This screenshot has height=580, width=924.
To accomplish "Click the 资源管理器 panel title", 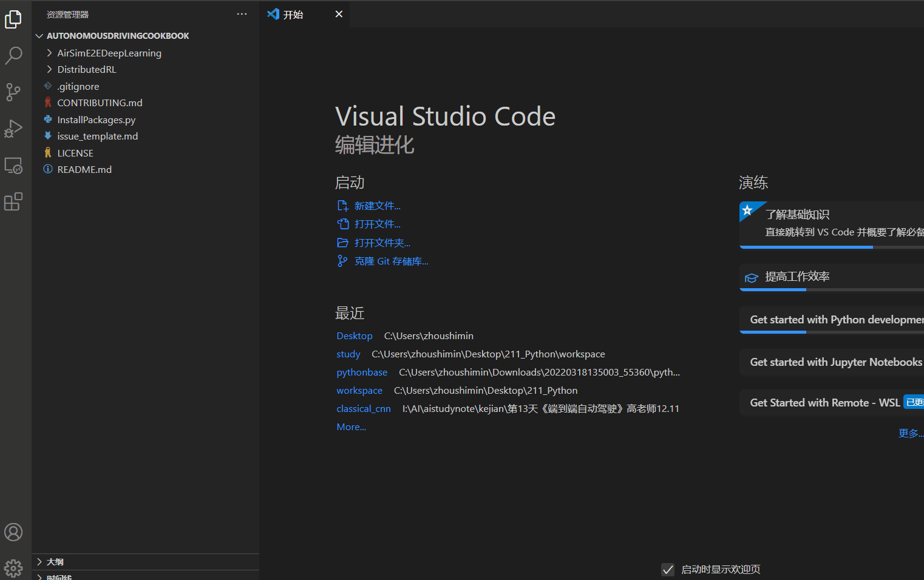I will click(67, 14).
